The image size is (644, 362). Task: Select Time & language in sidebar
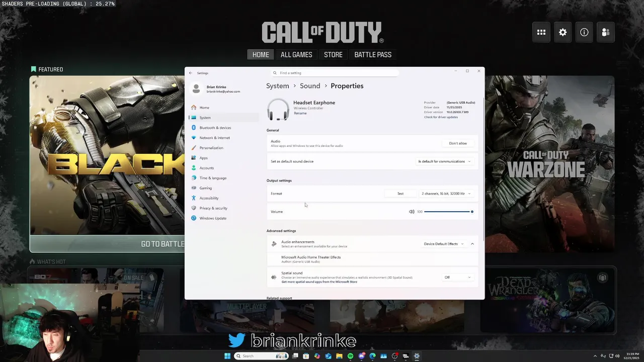[x=224, y=178]
